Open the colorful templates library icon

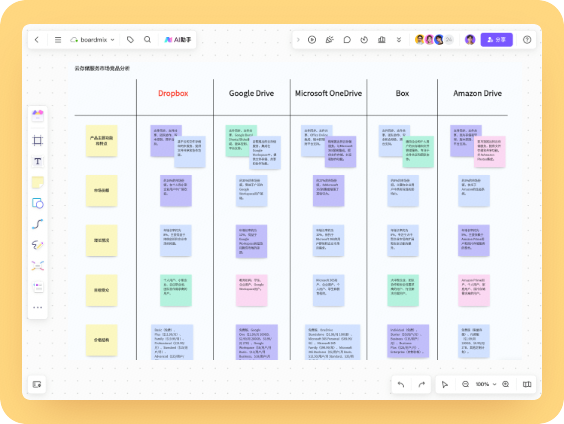point(38,115)
